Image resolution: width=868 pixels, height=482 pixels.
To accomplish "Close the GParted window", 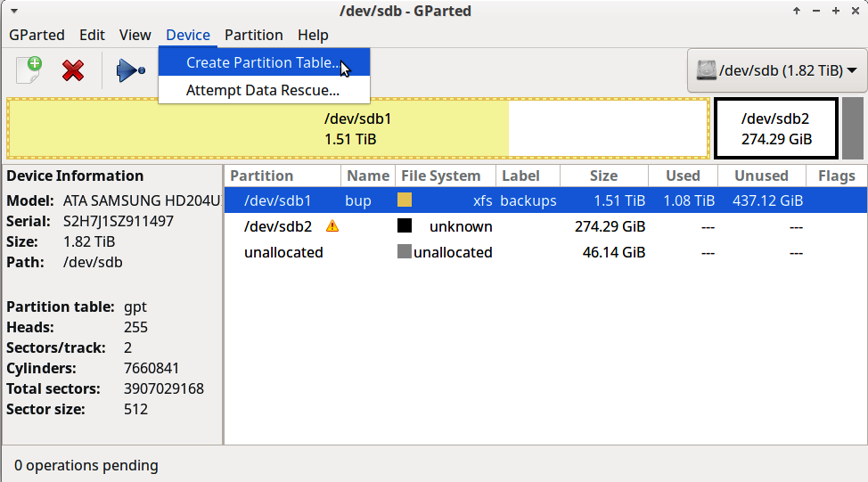I will 856,11.
